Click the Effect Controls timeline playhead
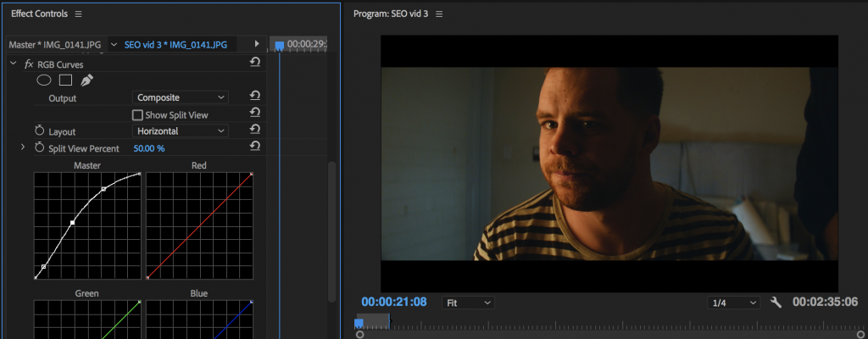Viewport: 868px width, 339px height. click(x=280, y=46)
